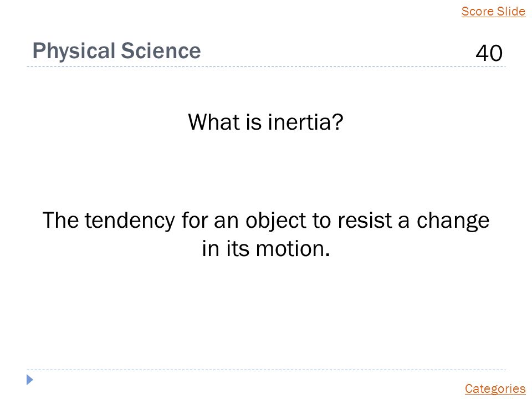The width and height of the screenshot is (532, 399).
Task: Select the word tendency in the answer
Action: (x=130, y=221)
